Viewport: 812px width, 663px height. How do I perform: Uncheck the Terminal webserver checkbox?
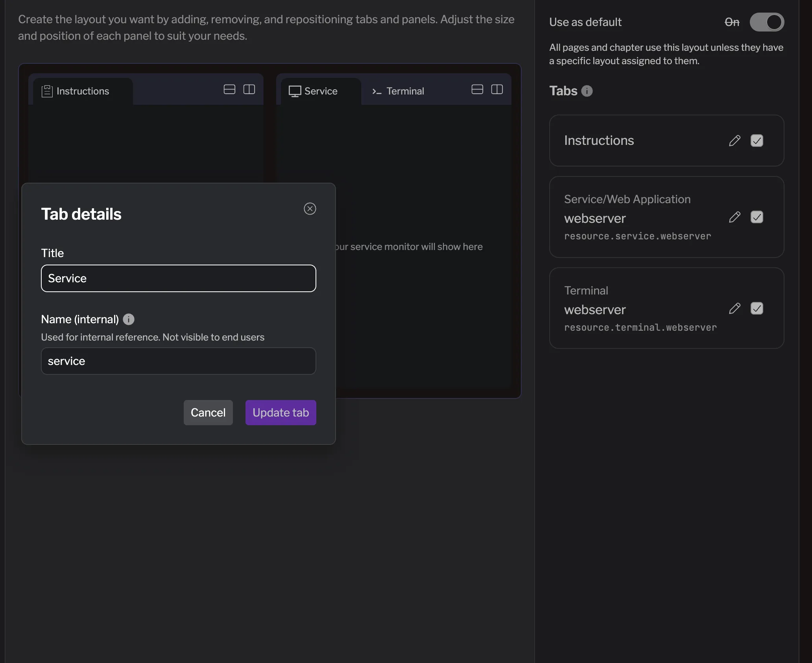point(757,308)
